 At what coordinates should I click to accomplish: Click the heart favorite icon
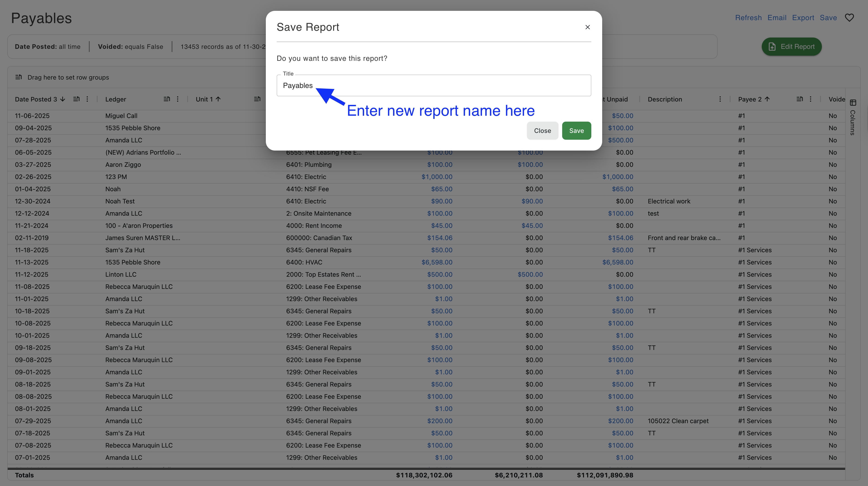click(849, 18)
